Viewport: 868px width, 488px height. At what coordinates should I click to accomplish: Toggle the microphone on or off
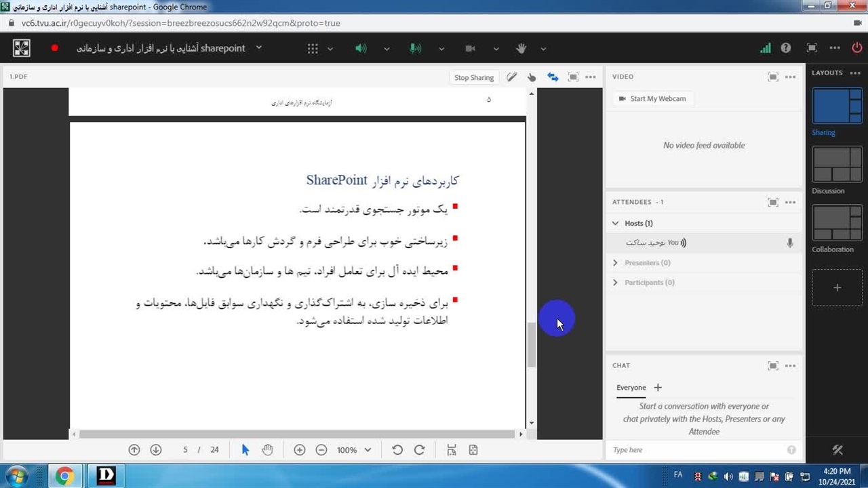(x=415, y=48)
